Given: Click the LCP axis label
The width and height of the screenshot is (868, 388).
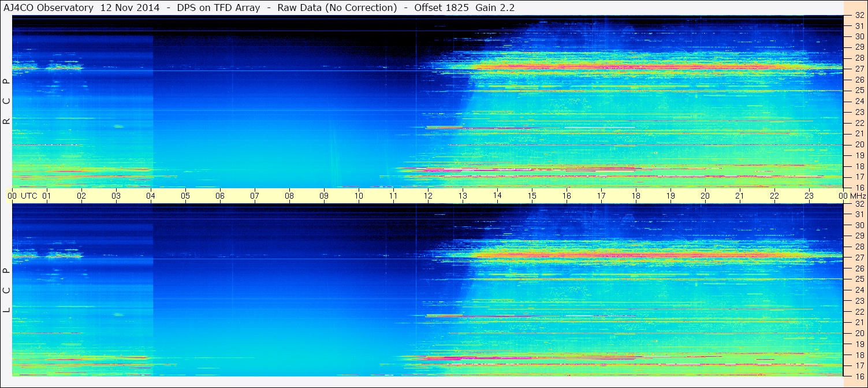Looking at the screenshot, I should [7, 290].
